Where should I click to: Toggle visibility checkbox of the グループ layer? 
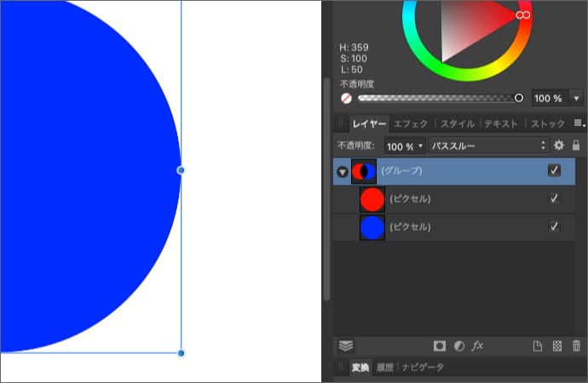pyautogui.click(x=555, y=171)
